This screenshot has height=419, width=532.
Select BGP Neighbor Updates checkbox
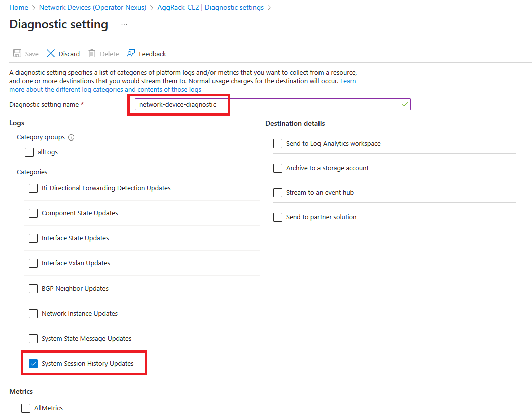coord(33,289)
